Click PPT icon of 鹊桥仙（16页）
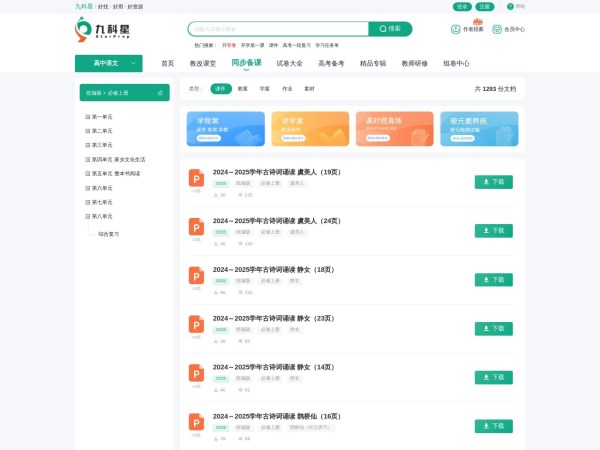 pyautogui.click(x=196, y=422)
